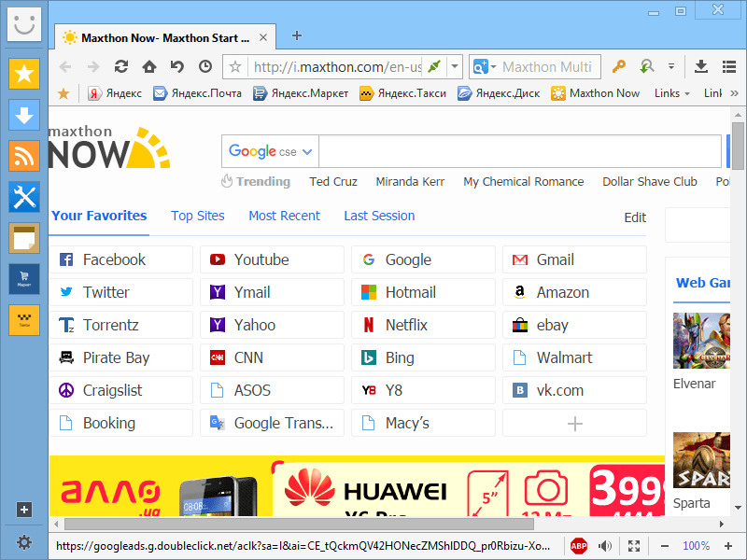Close the Maxthon Now tab
Viewport: 747px width, 560px height.
coord(263,37)
